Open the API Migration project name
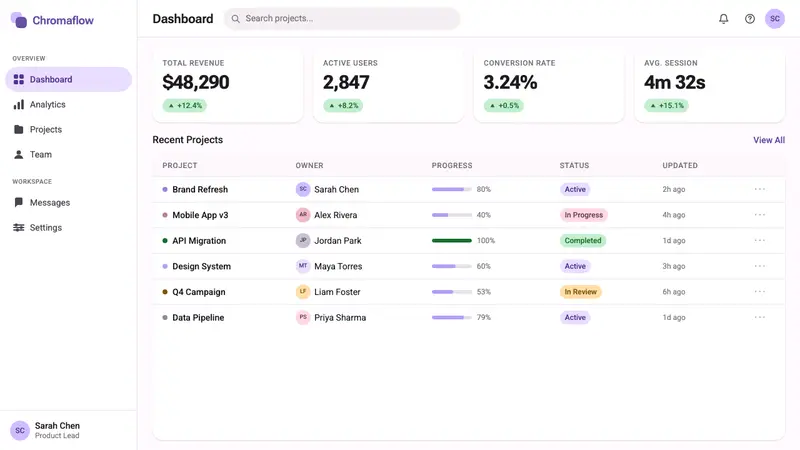This screenshot has height=450, width=800. 199,240
